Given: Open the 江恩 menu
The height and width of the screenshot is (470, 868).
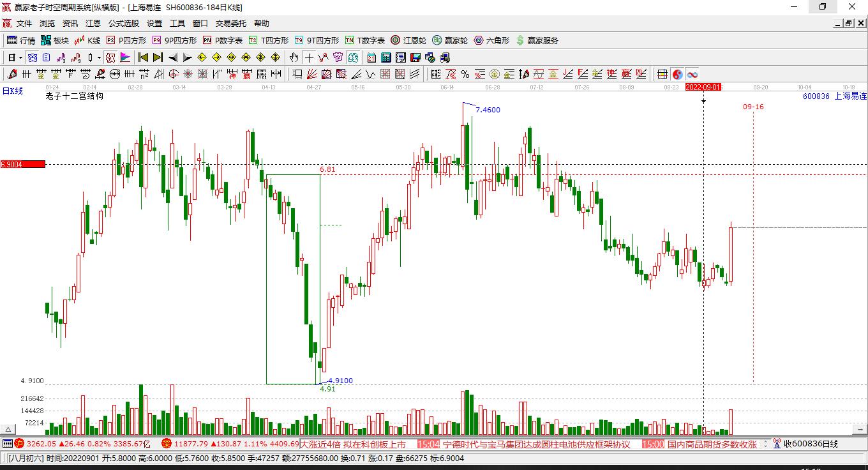Looking at the screenshot, I should tap(93, 23).
